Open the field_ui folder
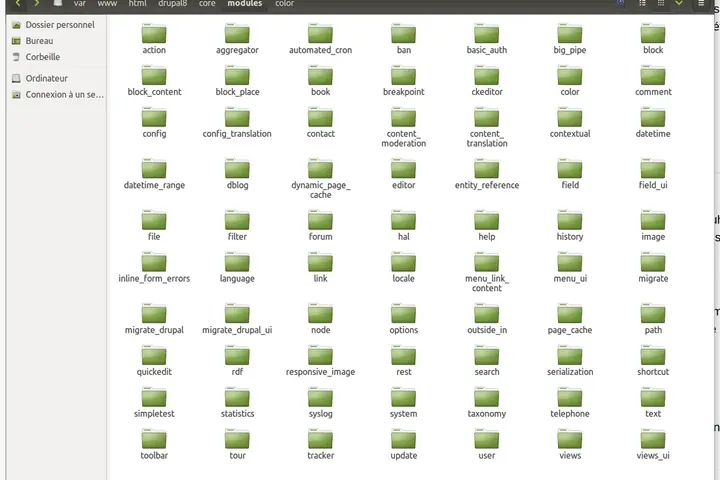The image size is (720, 480). [x=653, y=174]
